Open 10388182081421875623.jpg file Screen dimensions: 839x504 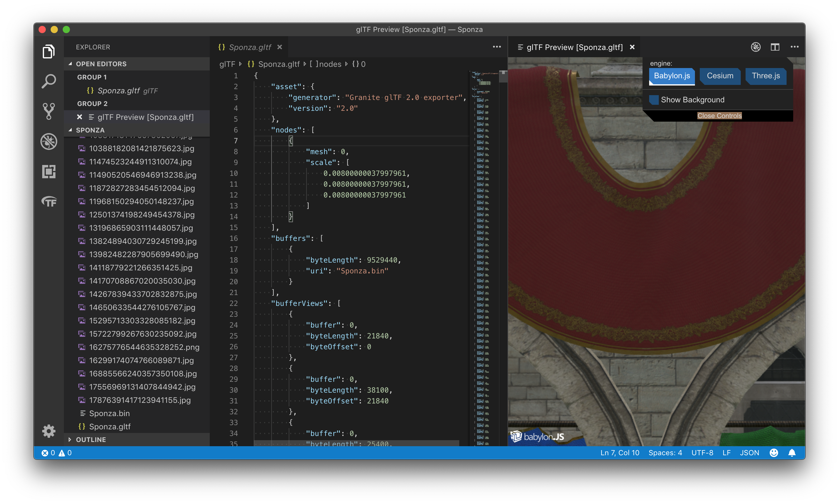pos(137,148)
